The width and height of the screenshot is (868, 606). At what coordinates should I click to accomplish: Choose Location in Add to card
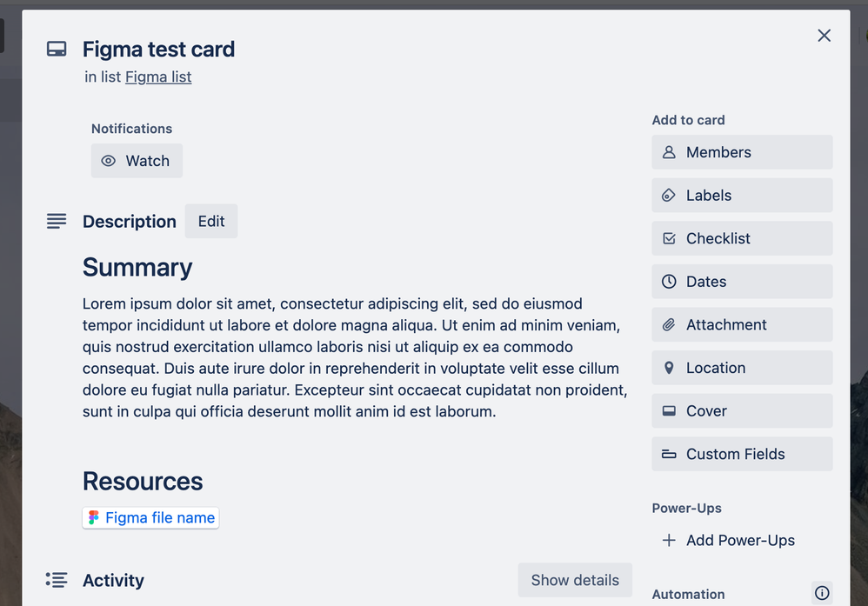click(742, 368)
